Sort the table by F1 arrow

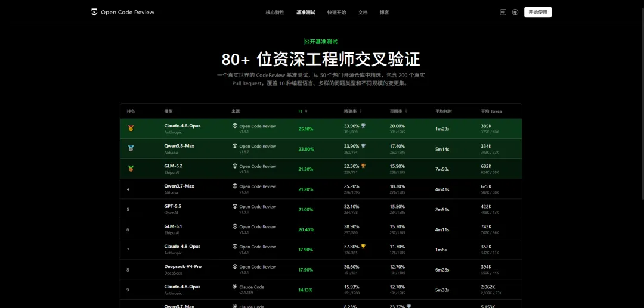[x=306, y=111]
